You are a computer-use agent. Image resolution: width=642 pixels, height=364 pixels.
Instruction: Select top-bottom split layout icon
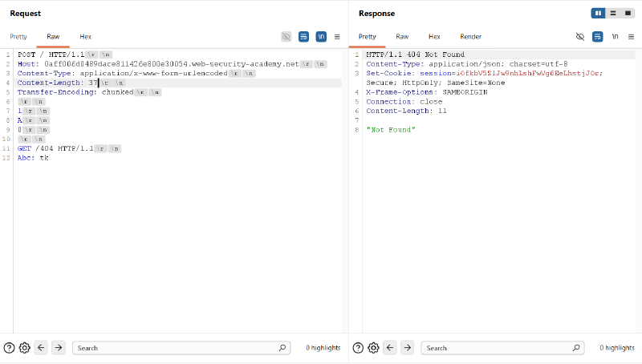click(x=613, y=13)
